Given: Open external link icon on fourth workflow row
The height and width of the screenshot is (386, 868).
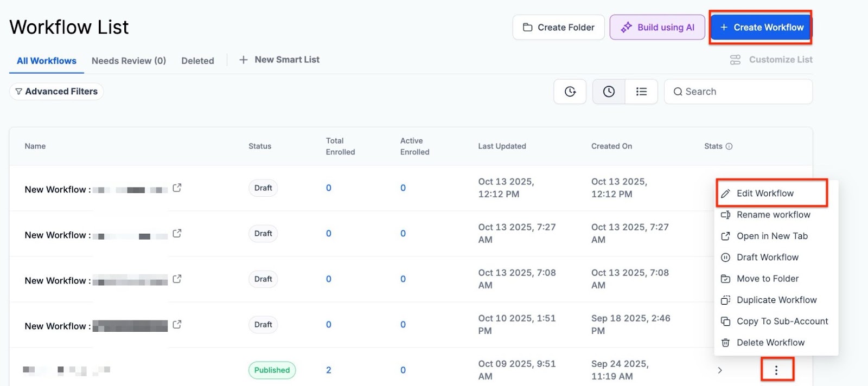Looking at the screenshot, I should coord(177,325).
